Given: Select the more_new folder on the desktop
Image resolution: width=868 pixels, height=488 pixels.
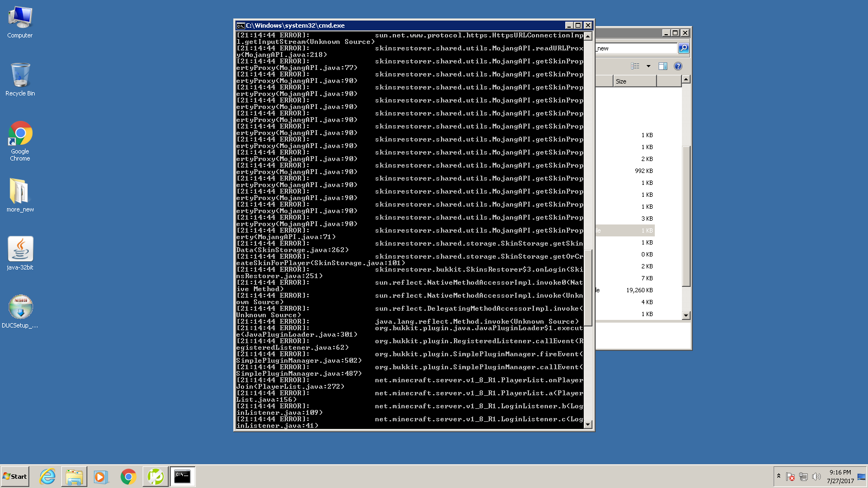Looking at the screenshot, I should pos(20,195).
